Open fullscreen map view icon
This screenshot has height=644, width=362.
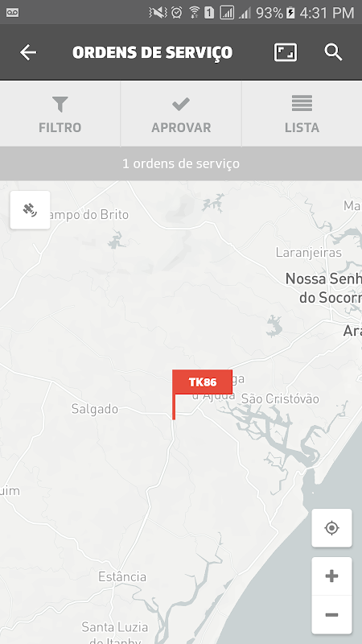pos(286,52)
